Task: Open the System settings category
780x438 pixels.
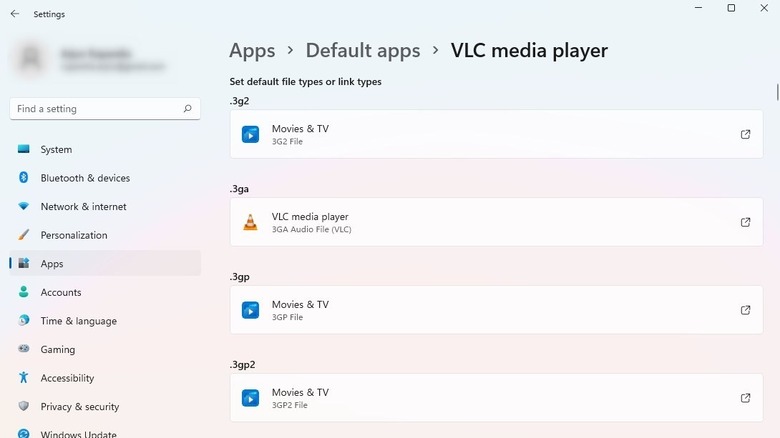Action: click(x=56, y=150)
